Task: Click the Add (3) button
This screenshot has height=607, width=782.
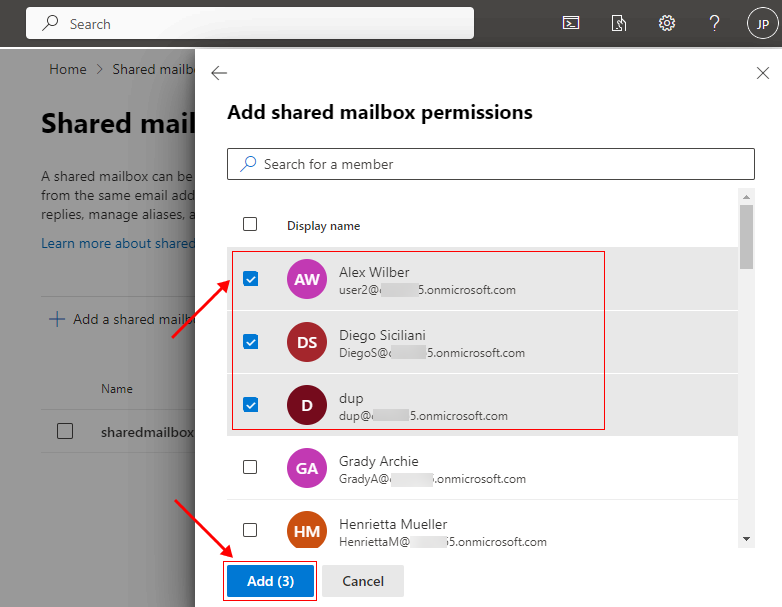Action: point(270,581)
